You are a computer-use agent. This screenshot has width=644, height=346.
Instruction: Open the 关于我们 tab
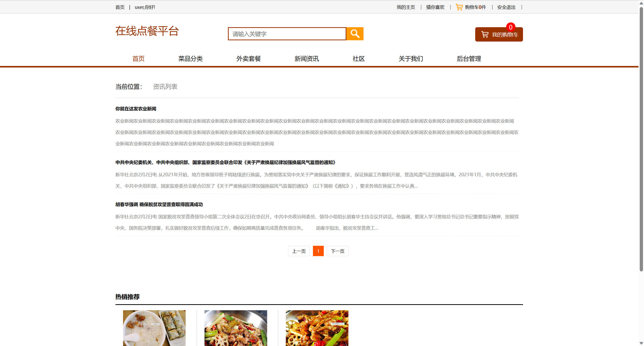411,59
